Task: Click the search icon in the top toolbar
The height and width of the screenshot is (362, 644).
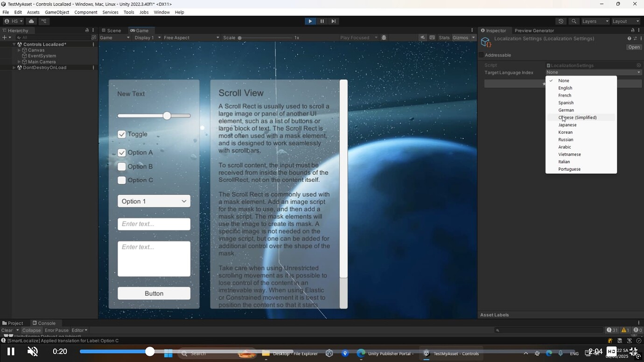Action: click(x=574, y=21)
